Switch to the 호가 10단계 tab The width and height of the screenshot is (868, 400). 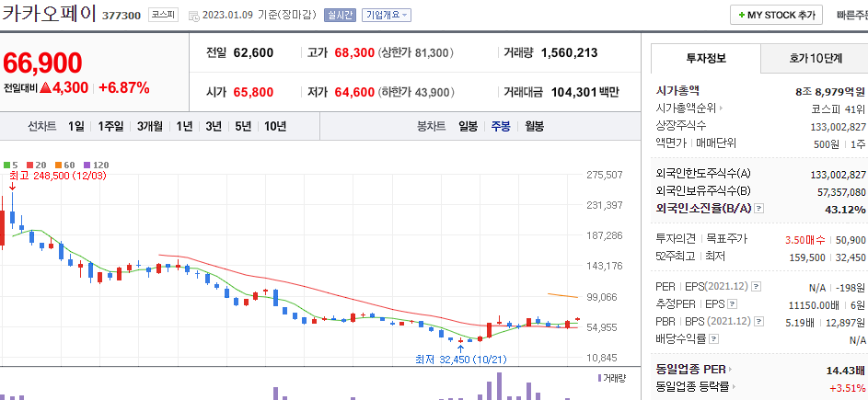(x=816, y=58)
